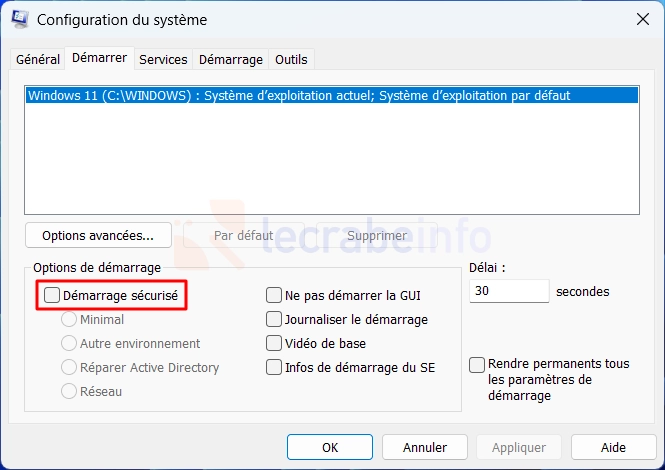Go to the Outils tab
Viewport: 665px width, 470px height.
pyautogui.click(x=291, y=59)
